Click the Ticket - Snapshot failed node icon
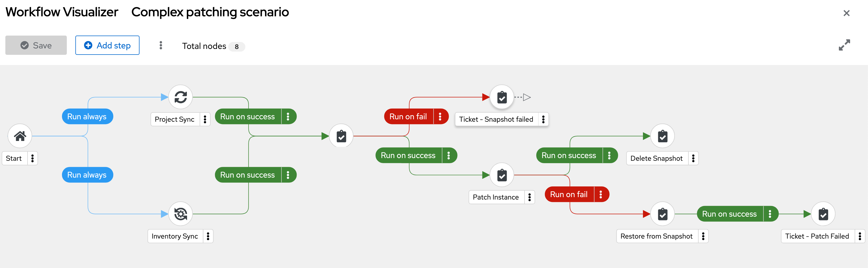 click(x=502, y=97)
